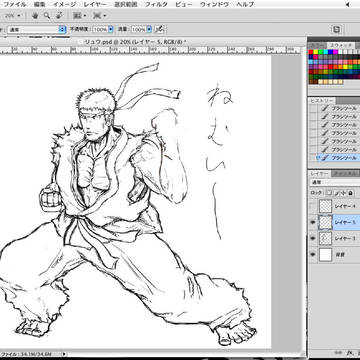Open the 流量 100% slider arrow
The width and height of the screenshot is (360, 360).
[149, 29]
